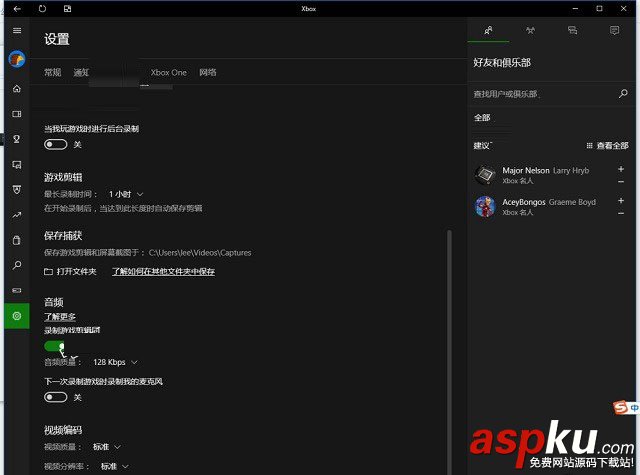Go to Home in the sidebar
The height and width of the screenshot is (475, 640).
click(x=17, y=89)
